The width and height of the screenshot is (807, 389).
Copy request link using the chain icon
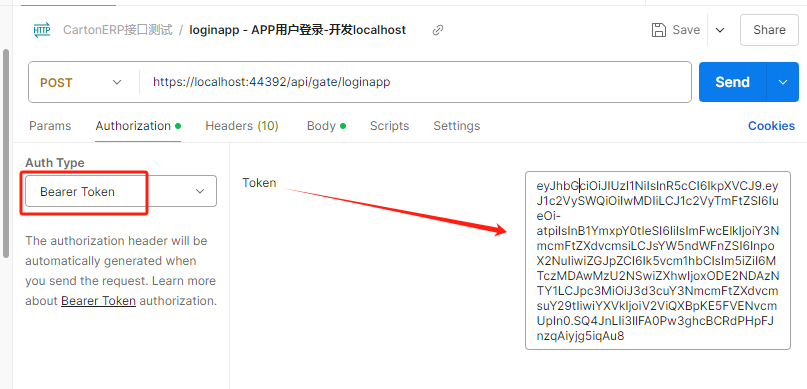tap(438, 30)
